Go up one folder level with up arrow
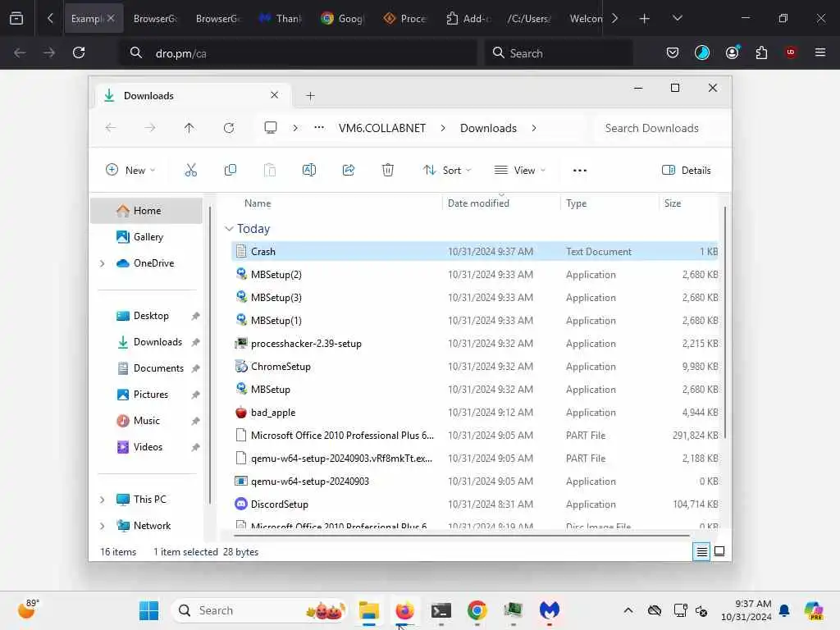Screen dimensions: 840x630 [189, 128]
